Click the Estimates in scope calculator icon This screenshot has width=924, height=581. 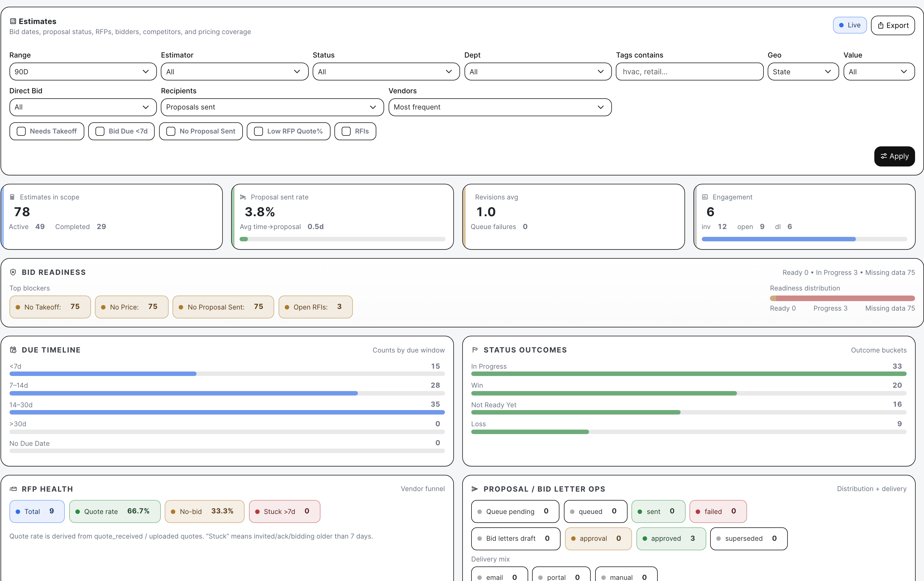click(x=12, y=197)
